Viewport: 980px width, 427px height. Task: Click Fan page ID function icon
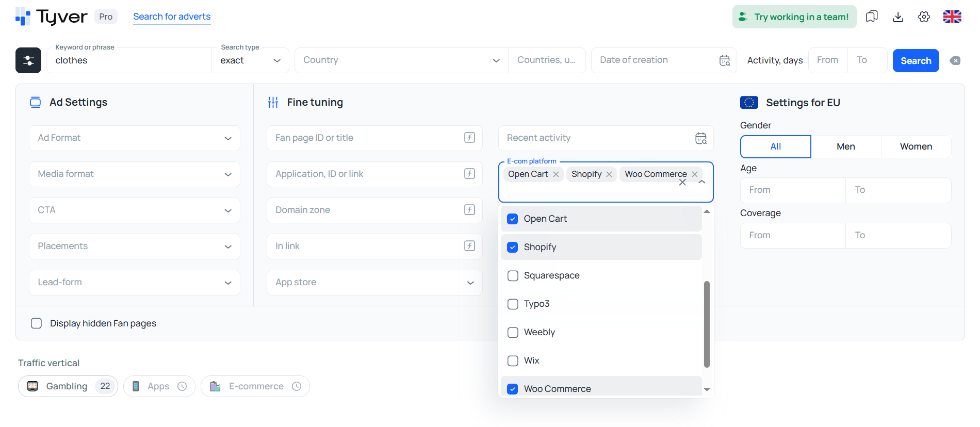469,138
